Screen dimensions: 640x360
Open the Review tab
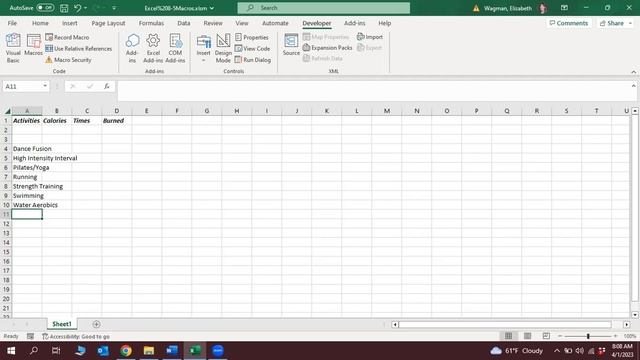click(x=213, y=23)
